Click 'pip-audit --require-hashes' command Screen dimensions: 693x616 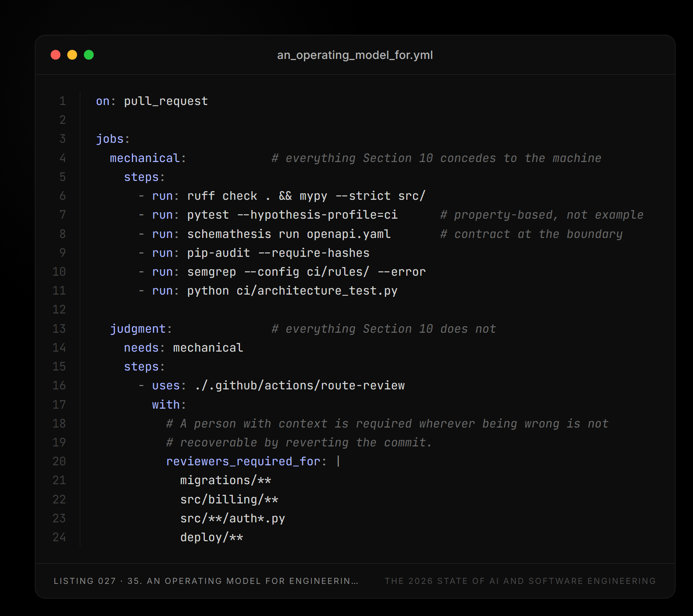[x=278, y=253]
